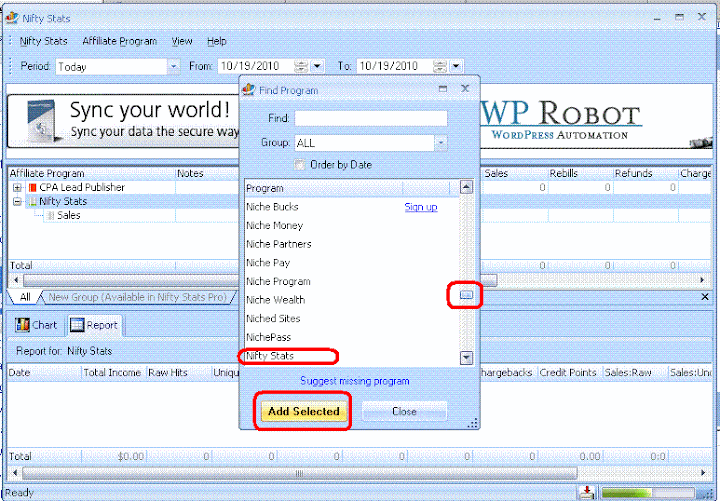Select the Sales sub-item under Nifty Stats

pos(69,215)
